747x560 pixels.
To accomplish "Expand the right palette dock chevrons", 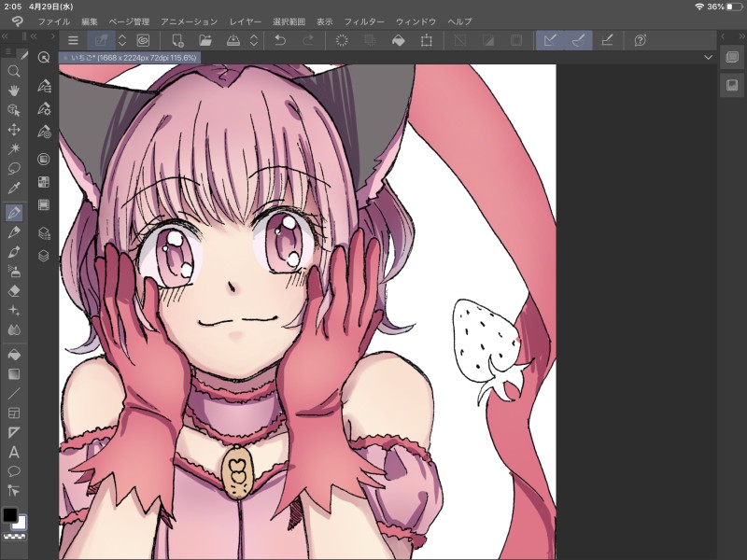I will 741,36.
